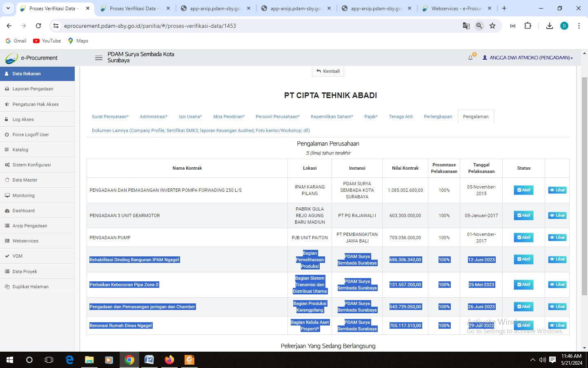Open File Explorer from taskbar
This screenshot has height=368, width=588.
pos(89,360)
